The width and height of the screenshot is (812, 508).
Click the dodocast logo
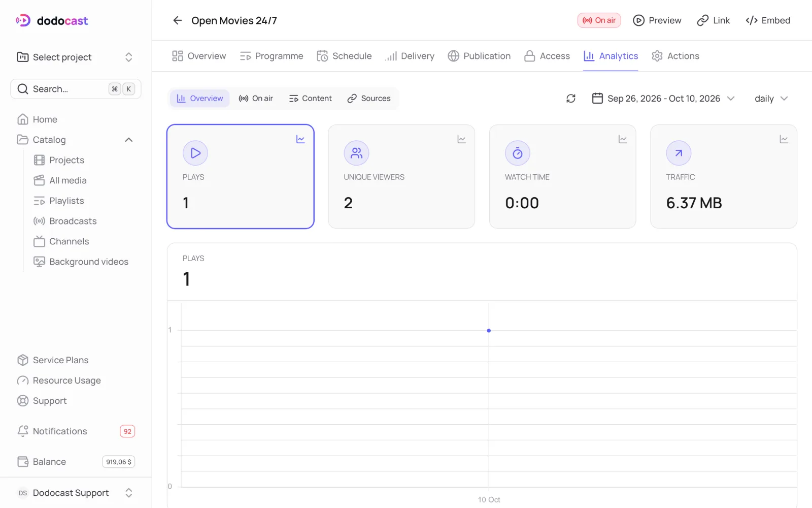(52, 20)
